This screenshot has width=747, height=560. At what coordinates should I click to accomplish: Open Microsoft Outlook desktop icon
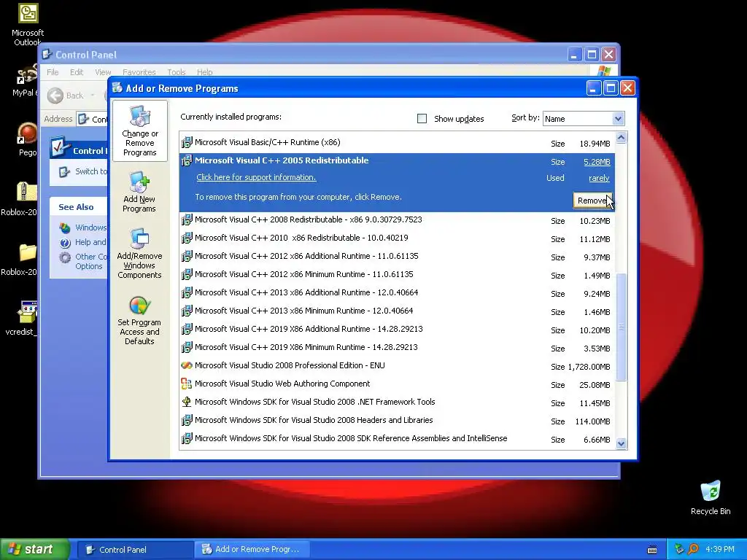click(28, 25)
